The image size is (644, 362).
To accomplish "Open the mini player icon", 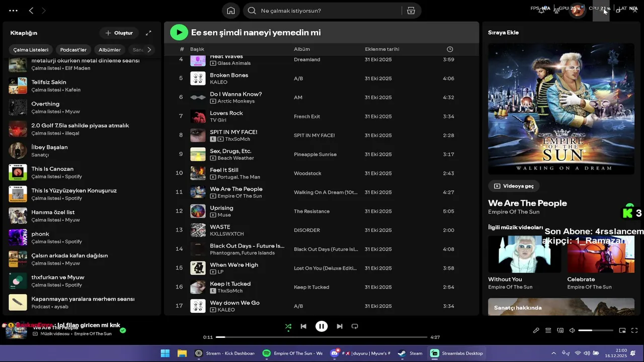I will click(x=622, y=330).
